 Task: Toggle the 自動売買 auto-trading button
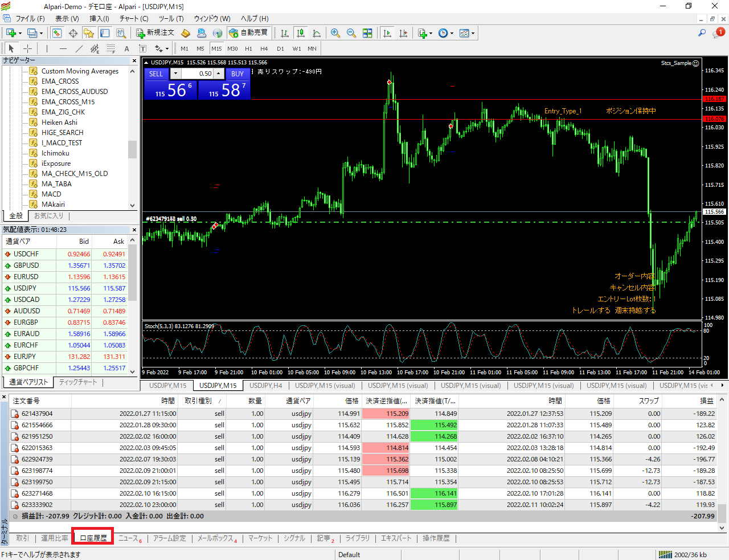pyautogui.click(x=248, y=33)
